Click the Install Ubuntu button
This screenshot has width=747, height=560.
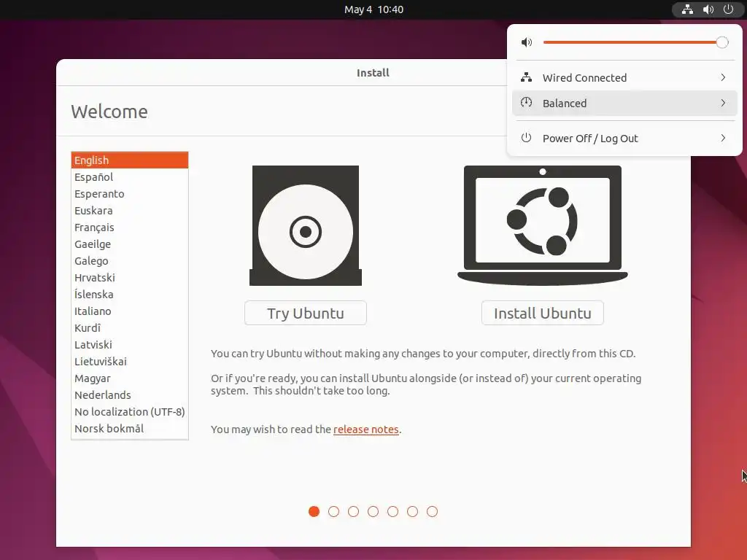coord(543,313)
